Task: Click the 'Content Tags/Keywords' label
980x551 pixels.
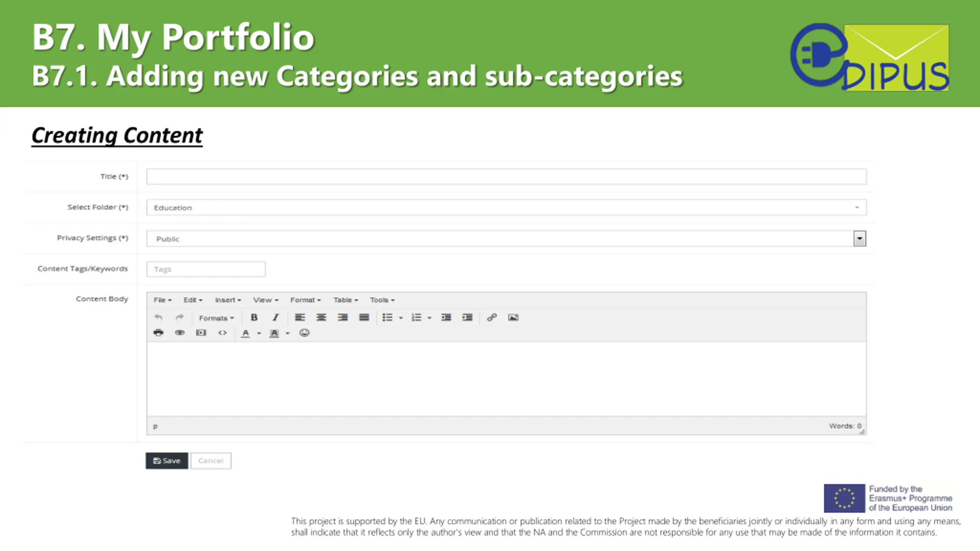Action: 83,269
